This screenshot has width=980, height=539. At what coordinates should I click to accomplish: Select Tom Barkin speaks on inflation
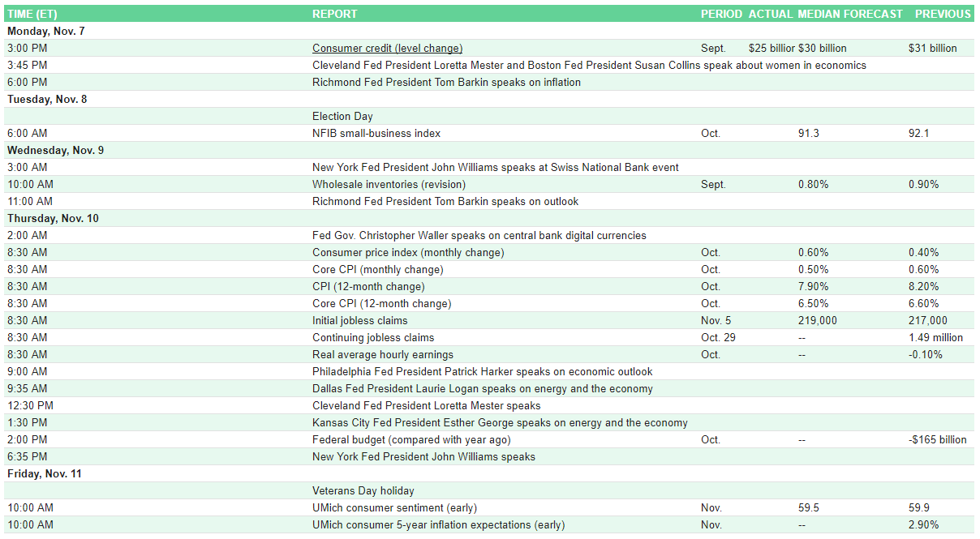tap(446, 82)
